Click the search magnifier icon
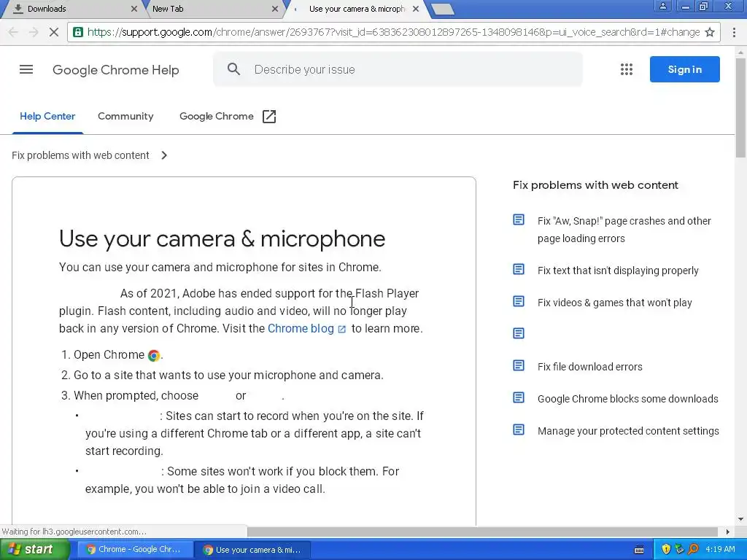Image resolution: width=747 pixels, height=560 pixels. (x=233, y=69)
